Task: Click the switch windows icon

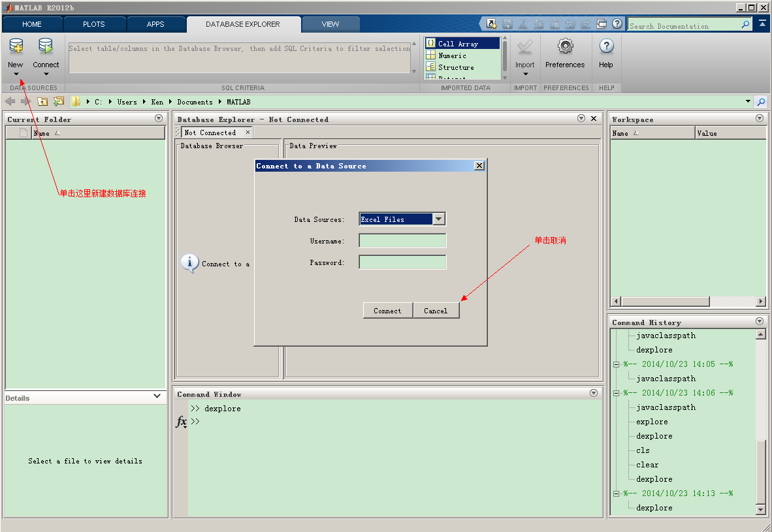Action: pos(601,23)
